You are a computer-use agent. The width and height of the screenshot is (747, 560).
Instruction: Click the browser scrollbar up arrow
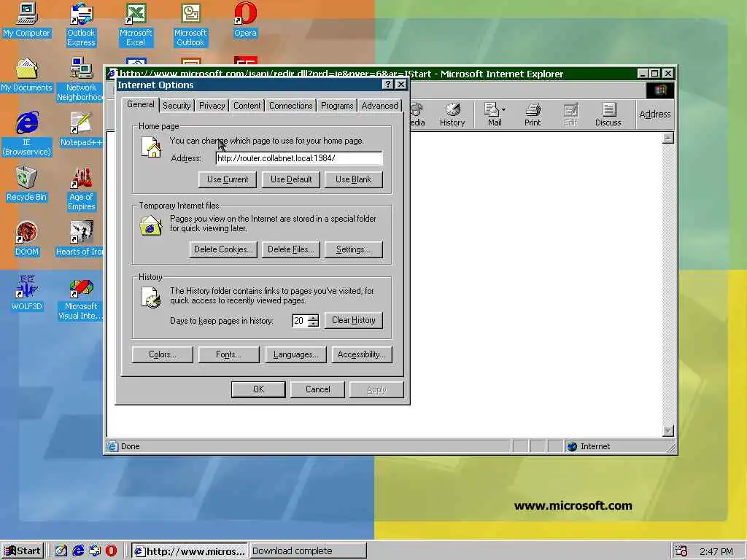pos(668,138)
